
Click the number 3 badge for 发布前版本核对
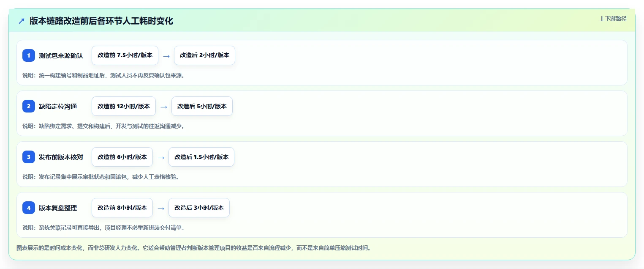[29, 157]
